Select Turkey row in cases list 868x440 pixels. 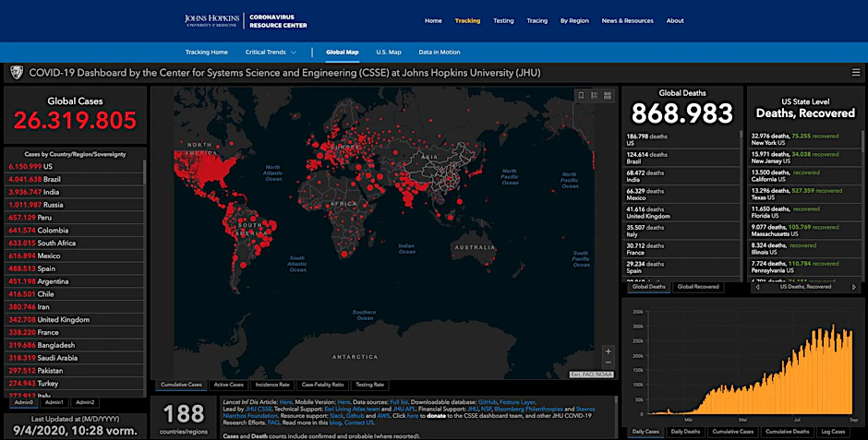coord(74,383)
